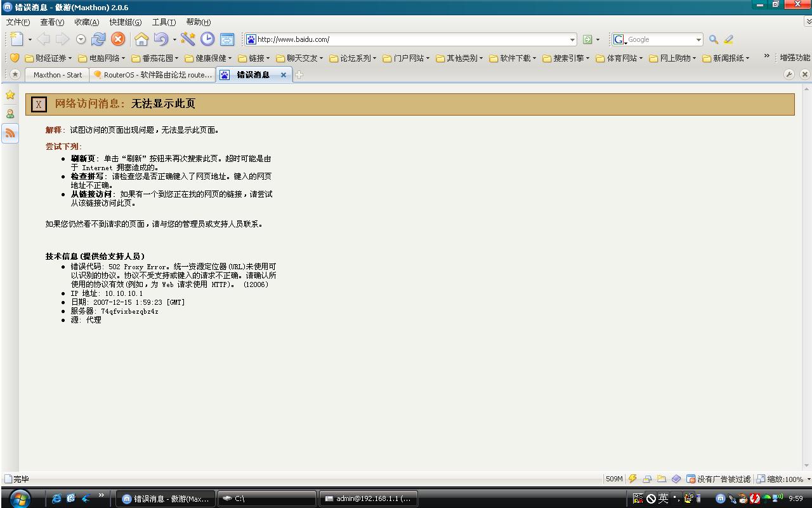
Task: Close the 错误消息 tab
Action: point(284,75)
